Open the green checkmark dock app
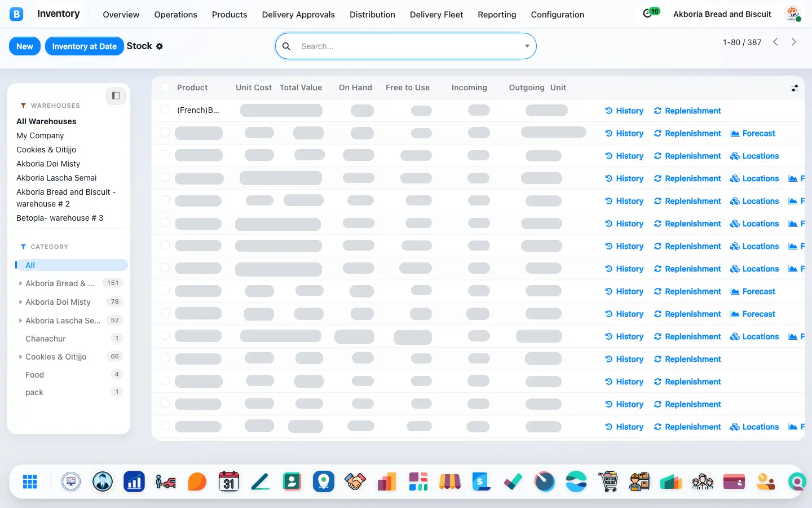 pos(513,481)
